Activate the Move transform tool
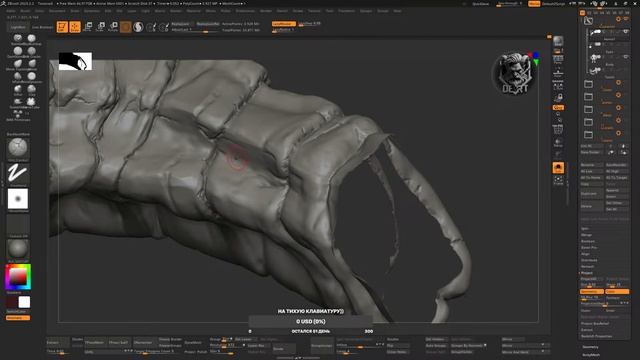Screen dimensions: 640x360 point(88,27)
